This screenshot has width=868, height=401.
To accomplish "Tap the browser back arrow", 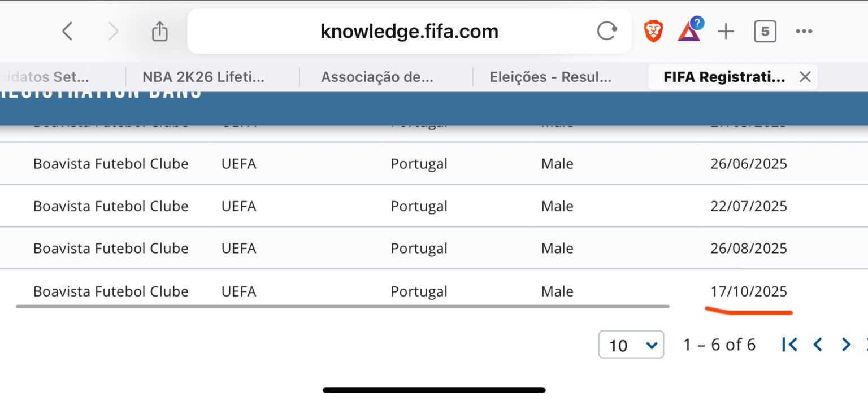I will coord(67,32).
